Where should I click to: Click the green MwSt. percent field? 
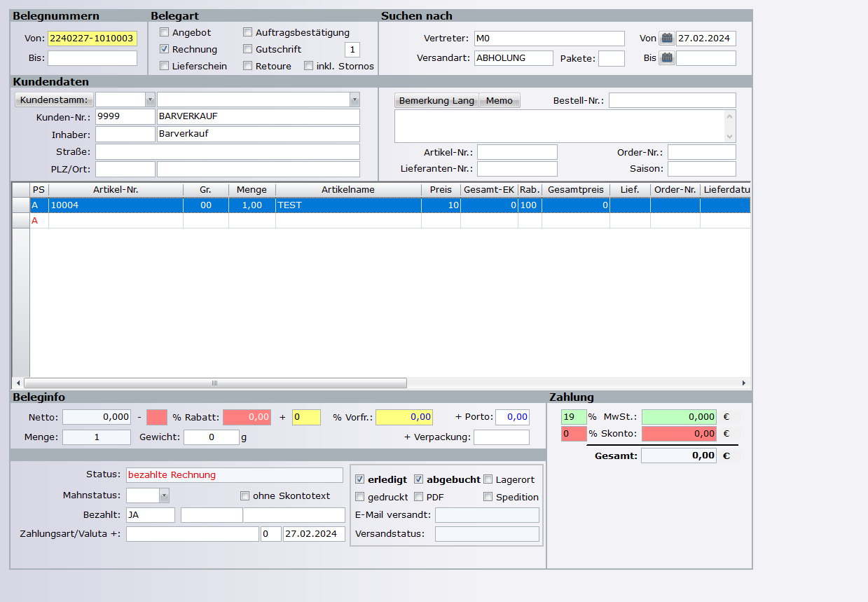point(574,416)
